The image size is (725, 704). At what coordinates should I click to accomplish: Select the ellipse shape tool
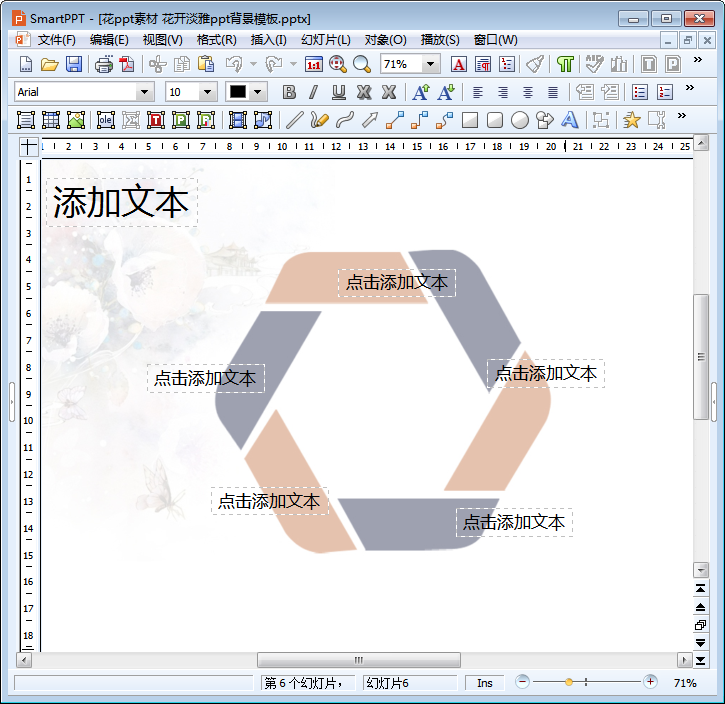520,120
